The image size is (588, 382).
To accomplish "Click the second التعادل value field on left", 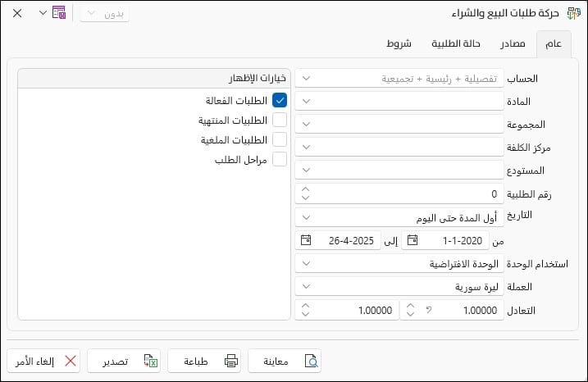I will tap(347, 310).
